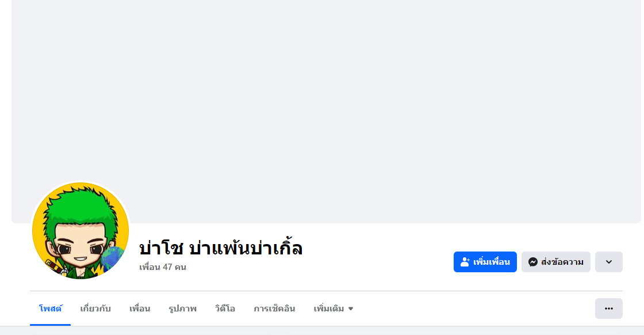Click the Messenger icon in the ส่งข้อความ button
The image size is (644, 335).
tap(533, 262)
